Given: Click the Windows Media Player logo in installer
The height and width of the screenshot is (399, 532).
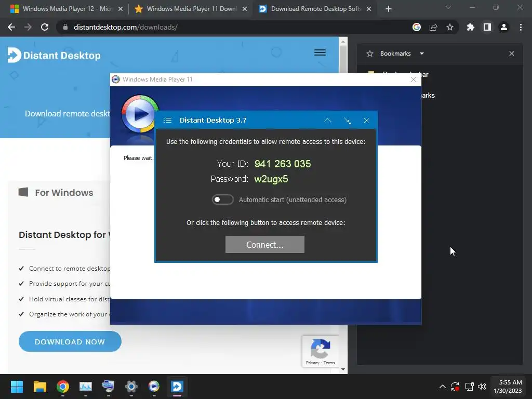Looking at the screenshot, I should tap(140, 114).
